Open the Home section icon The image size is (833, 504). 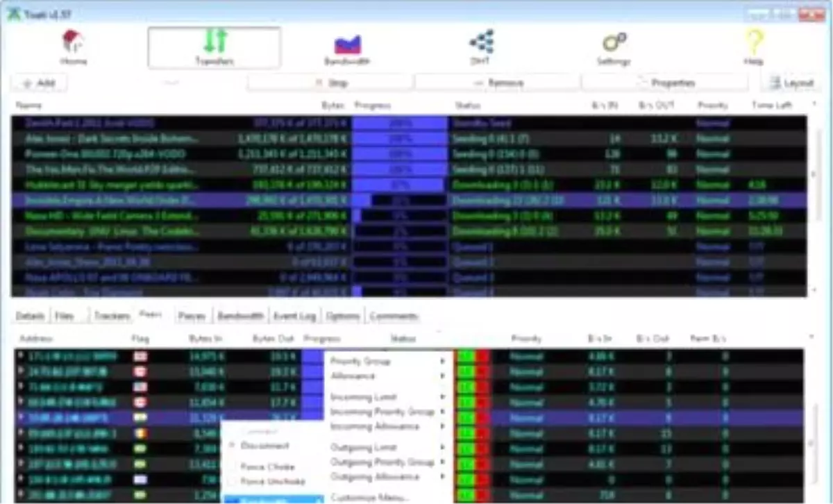72,43
